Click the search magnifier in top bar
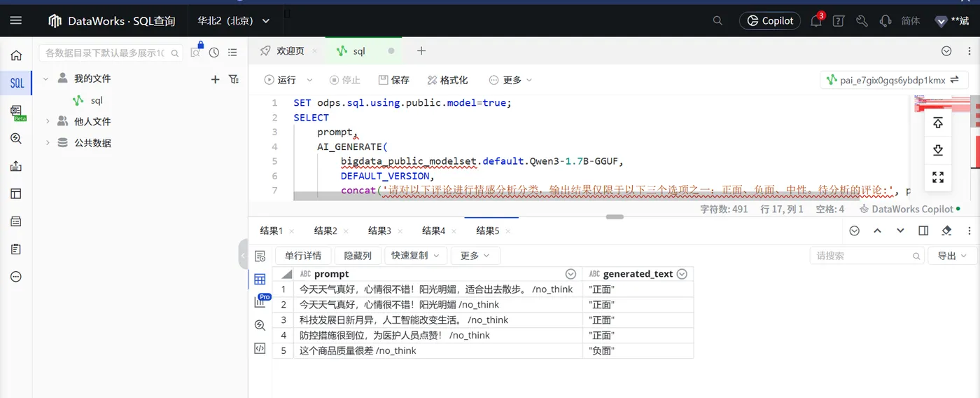Image resolution: width=980 pixels, height=398 pixels. point(717,21)
